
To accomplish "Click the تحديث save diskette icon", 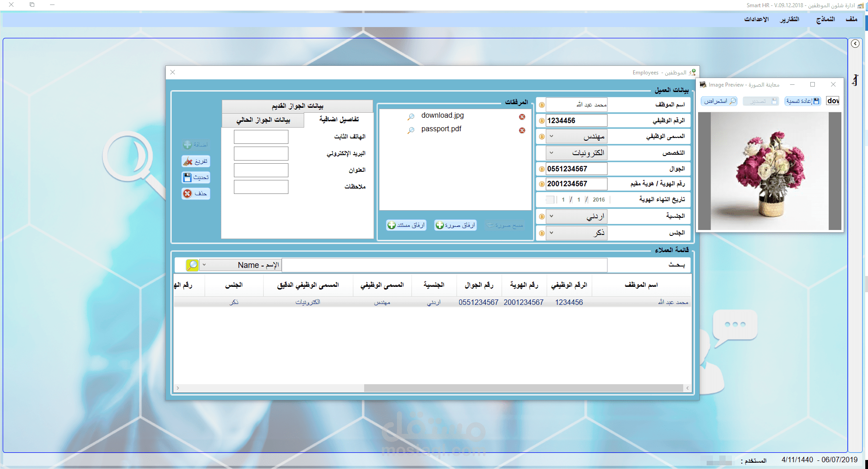I will click(x=188, y=177).
